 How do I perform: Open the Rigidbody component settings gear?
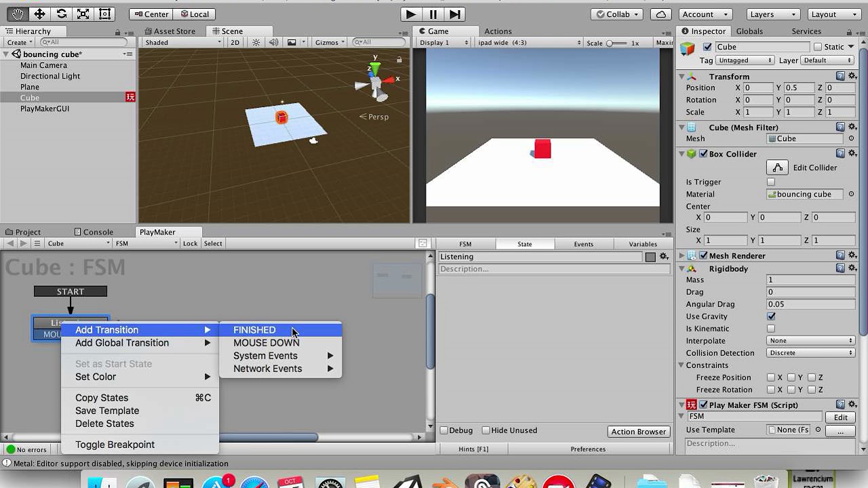tap(852, 268)
